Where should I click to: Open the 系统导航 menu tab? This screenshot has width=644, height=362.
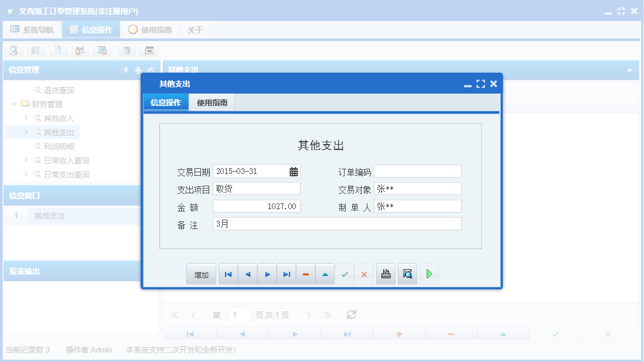[x=32, y=29]
